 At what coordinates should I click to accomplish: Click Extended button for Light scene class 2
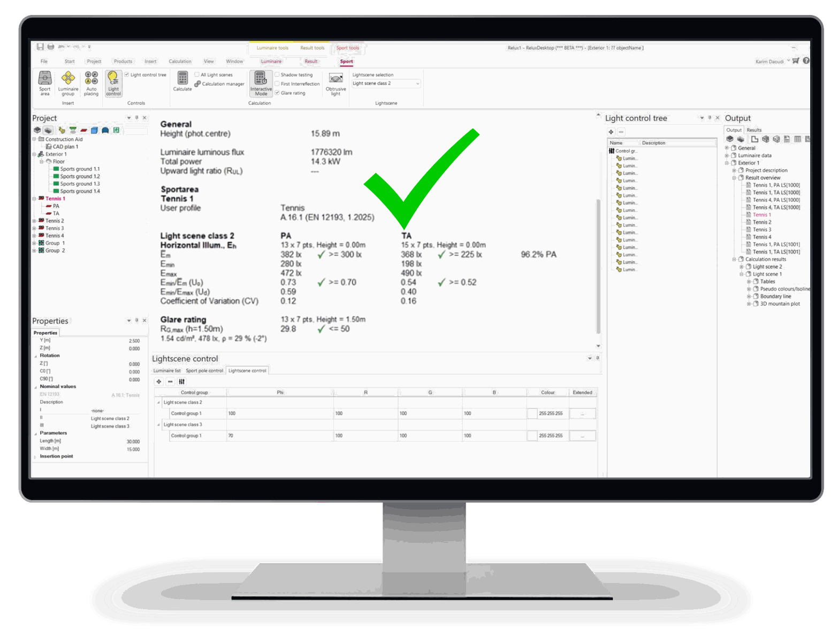click(582, 414)
